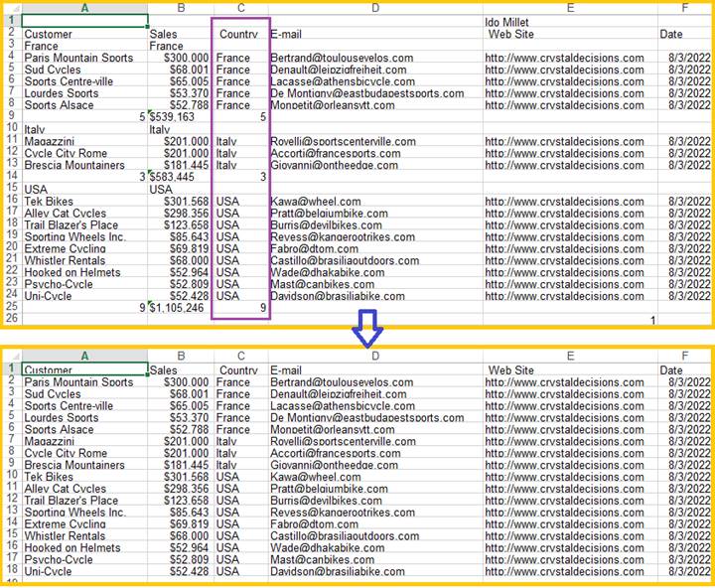Click the $1,105,246 USA subtotal cell
The image size is (715, 588).
point(180,308)
